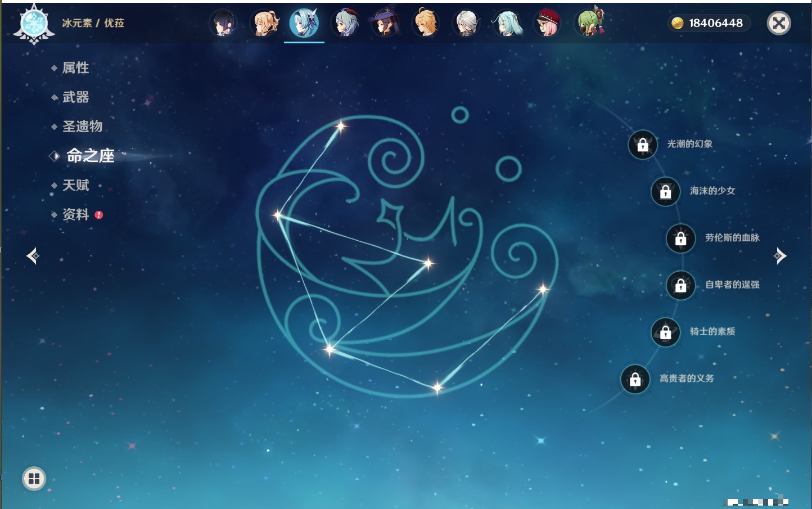
Task: Open the grid menu button
Action: 34,479
